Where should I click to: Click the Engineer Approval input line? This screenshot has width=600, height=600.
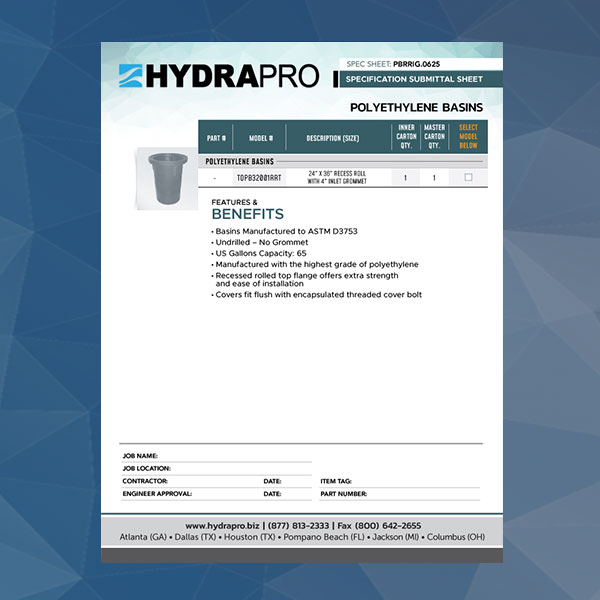pos(190,494)
